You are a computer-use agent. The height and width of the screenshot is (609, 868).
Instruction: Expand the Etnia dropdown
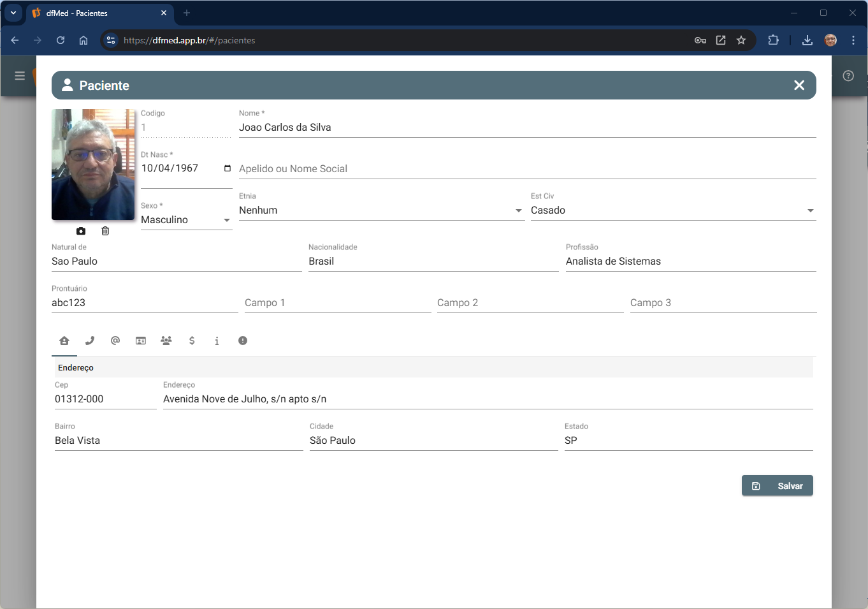pyautogui.click(x=519, y=210)
